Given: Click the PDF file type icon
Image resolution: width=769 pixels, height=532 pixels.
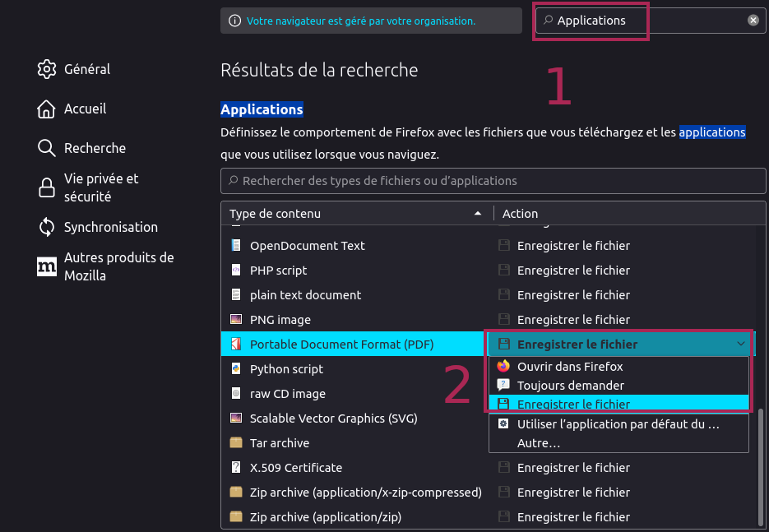Looking at the screenshot, I should [236, 344].
